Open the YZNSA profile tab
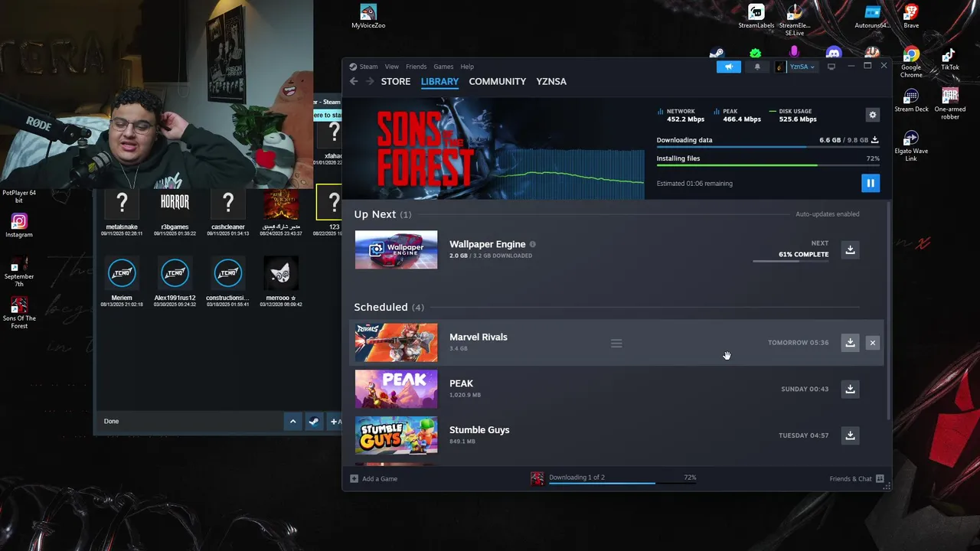The height and width of the screenshot is (551, 980). [x=551, y=81]
